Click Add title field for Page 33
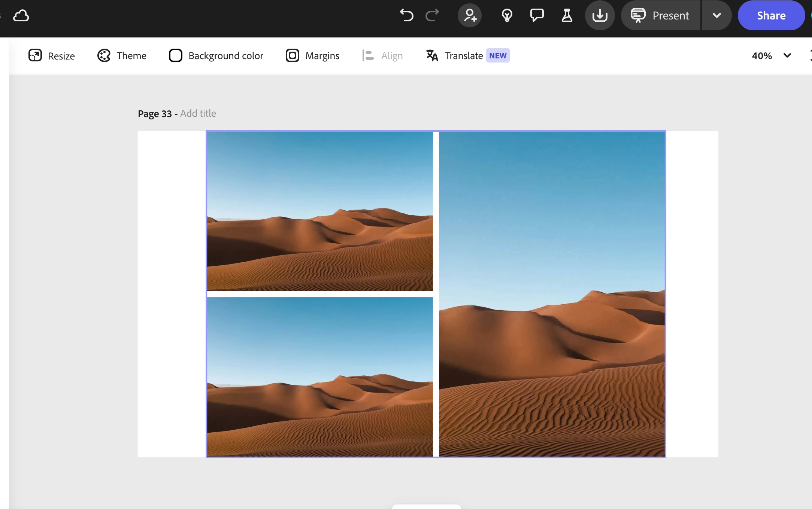 [x=198, y=113]
